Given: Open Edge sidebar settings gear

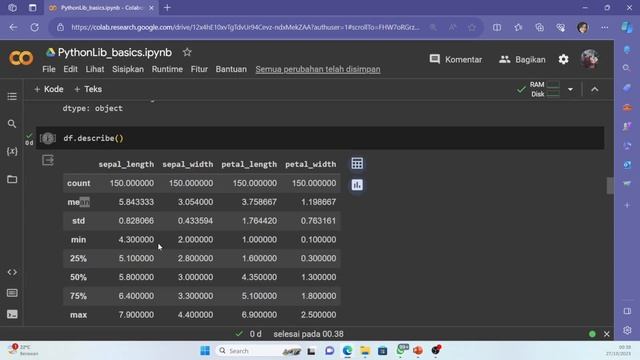Looking at the screenshot, I should pyautogui.click(x=627, y=330).
